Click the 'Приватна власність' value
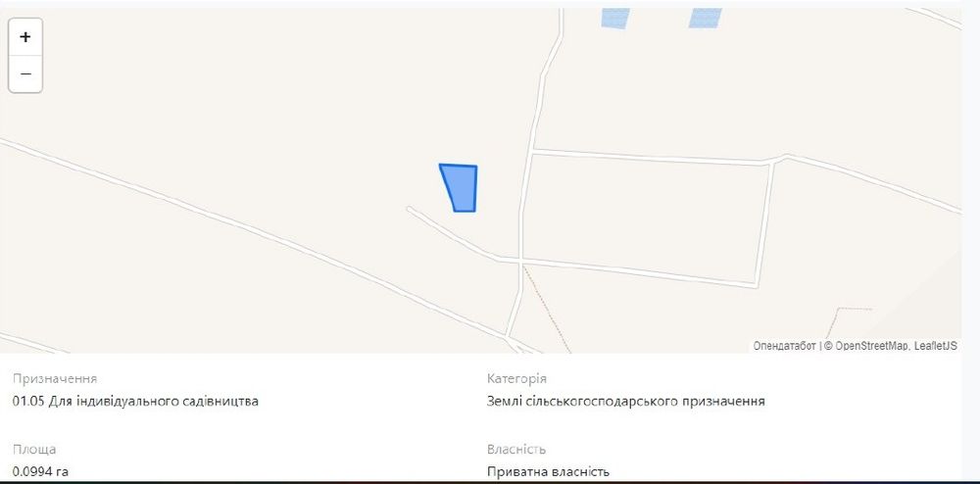The height and width of the screenshot is (484, 980). [x=548, y=471]
